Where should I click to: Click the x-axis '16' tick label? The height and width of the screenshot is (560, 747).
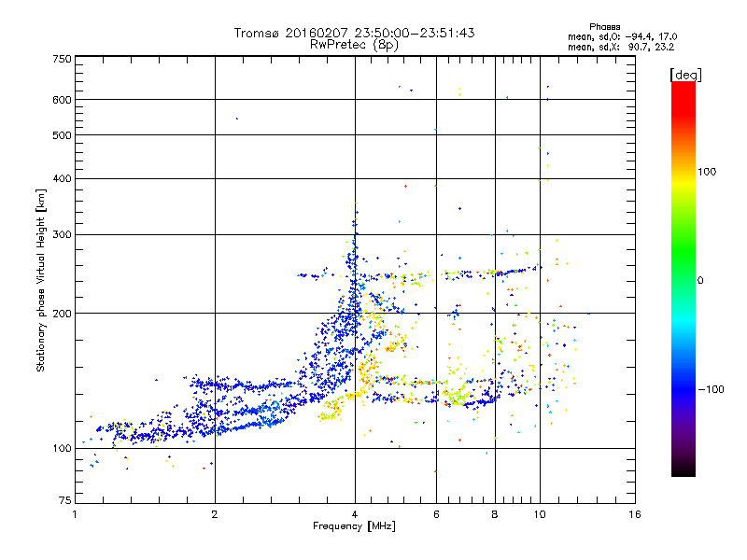coord(635,514)
